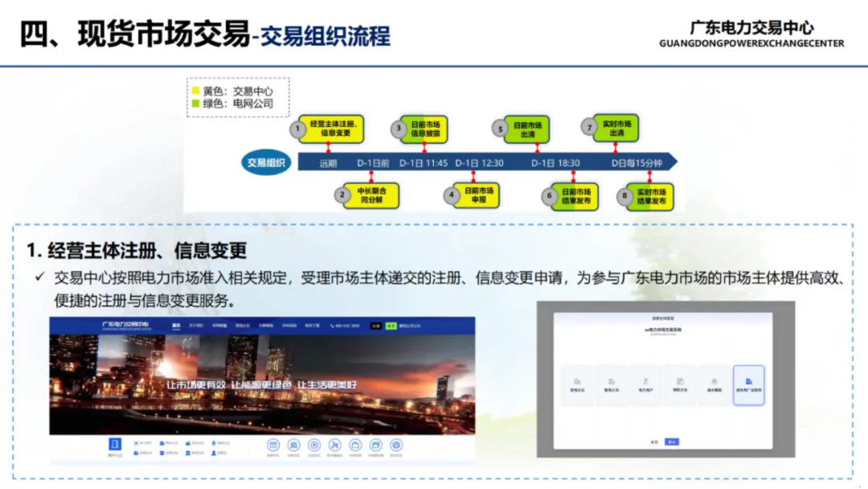
Task: Select step 3 日前市场信息披露 box
Action: coord(424,129)
